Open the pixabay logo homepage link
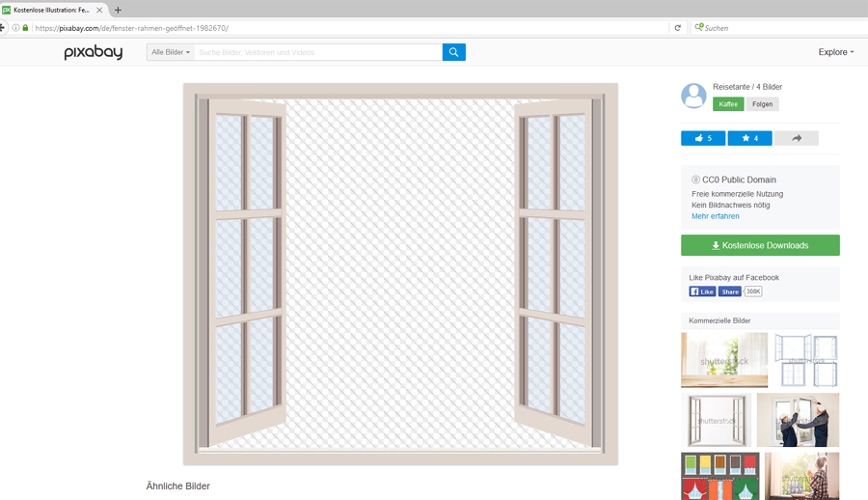Viewport: 868px width, 500px height. click(93, 52)
